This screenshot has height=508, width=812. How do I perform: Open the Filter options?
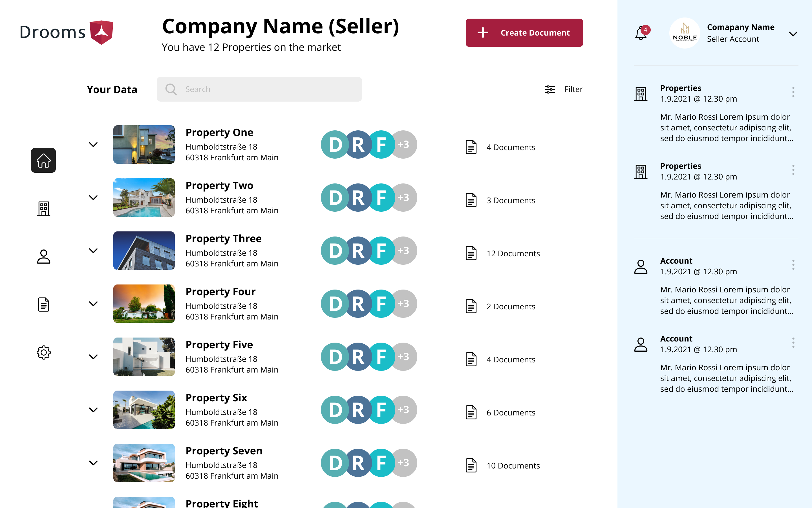click(x=564, y=89)
